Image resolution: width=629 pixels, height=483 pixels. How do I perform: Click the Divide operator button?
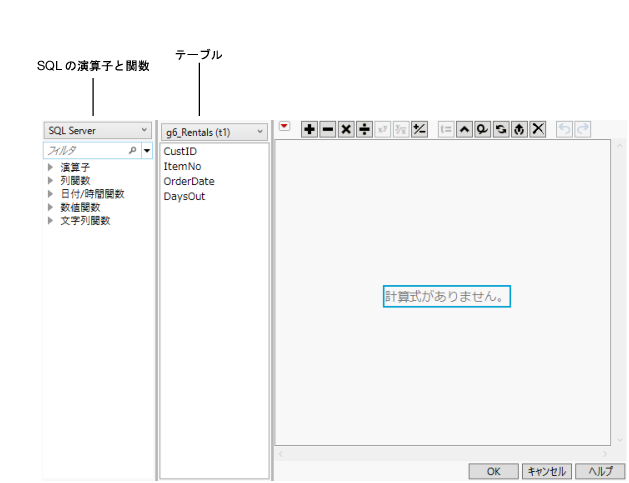(x=364, y=130)
